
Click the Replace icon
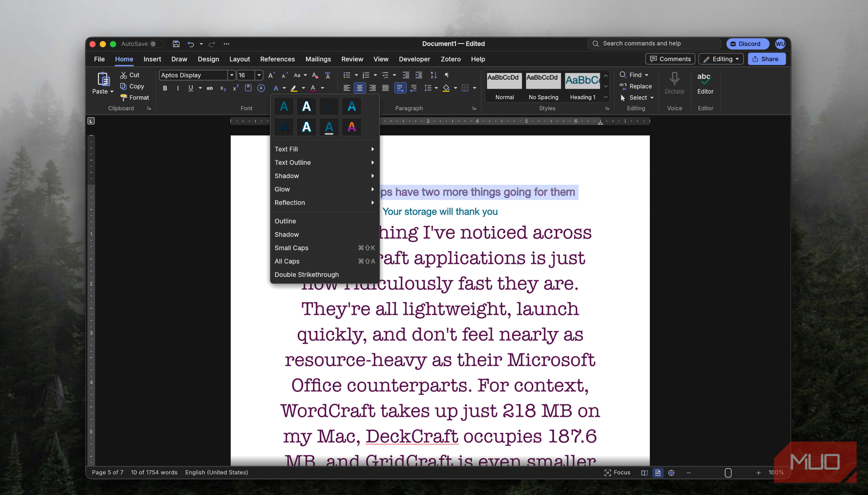(623, 86)
